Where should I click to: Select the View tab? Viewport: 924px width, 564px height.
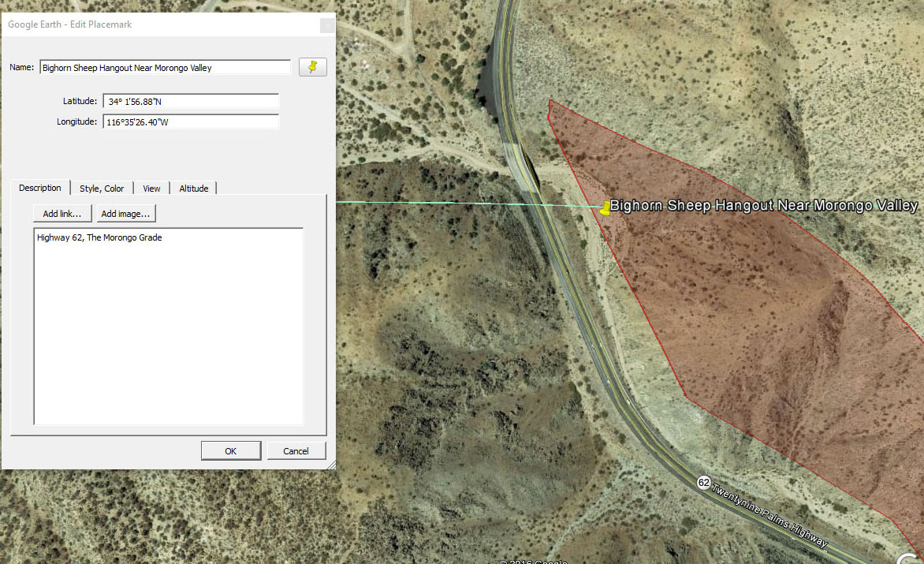[x=151, y=189]
